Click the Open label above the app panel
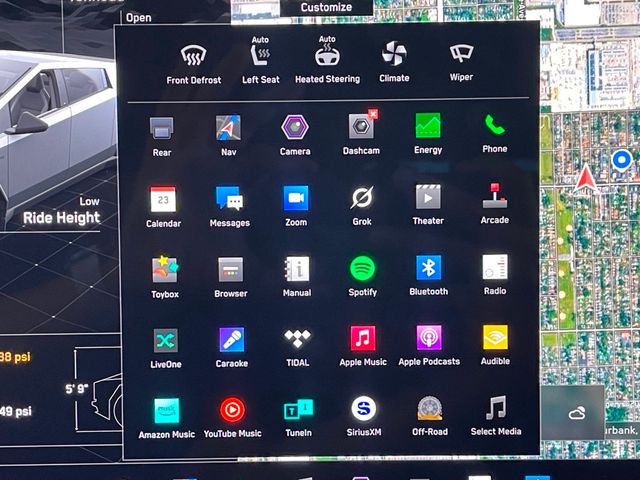Screen dimensions: 640x480 click(x=139, y=18)
